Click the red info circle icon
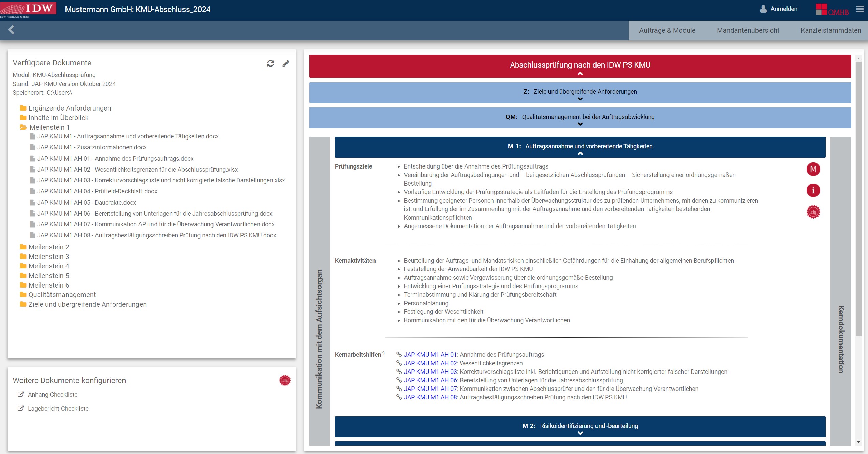Screen dimensions: 868x454 click(813, 190)
